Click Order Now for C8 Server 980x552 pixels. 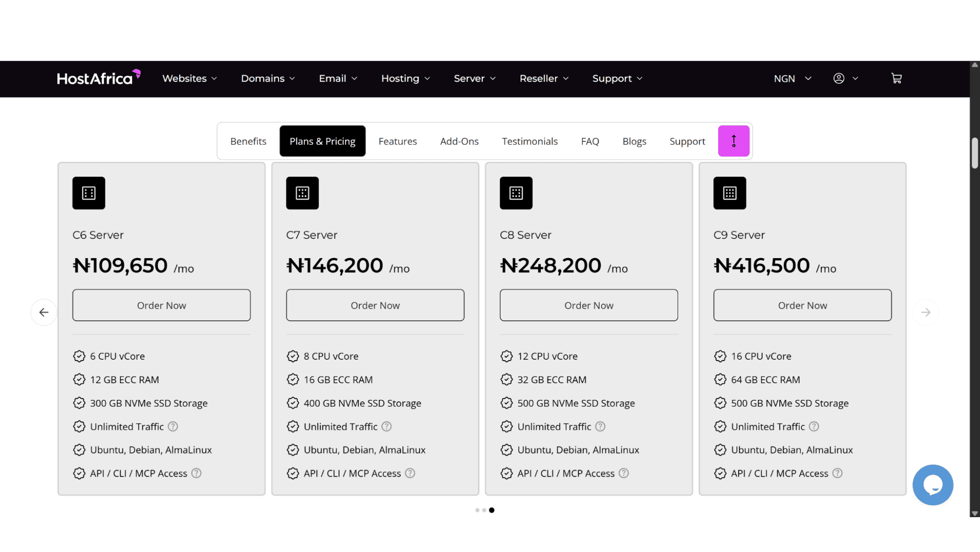[x=589, y=305]
